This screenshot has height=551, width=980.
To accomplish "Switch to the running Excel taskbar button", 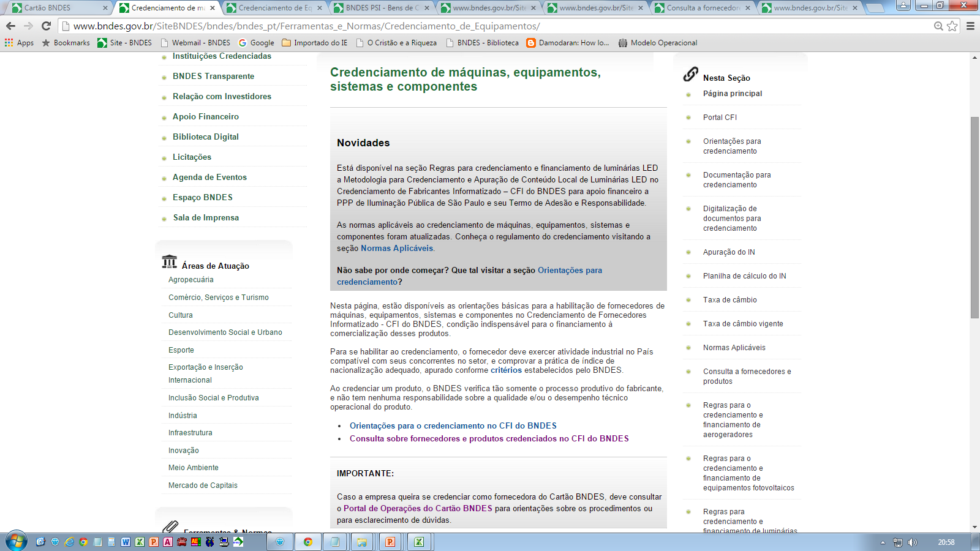I will coord(419,542).
